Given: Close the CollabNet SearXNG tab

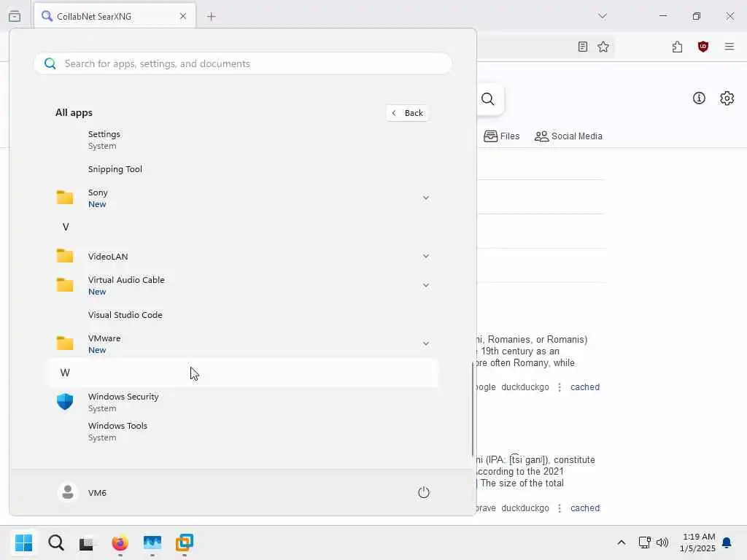Looking at the screenshot, I should pyautogui.click(x=183, y=16).
